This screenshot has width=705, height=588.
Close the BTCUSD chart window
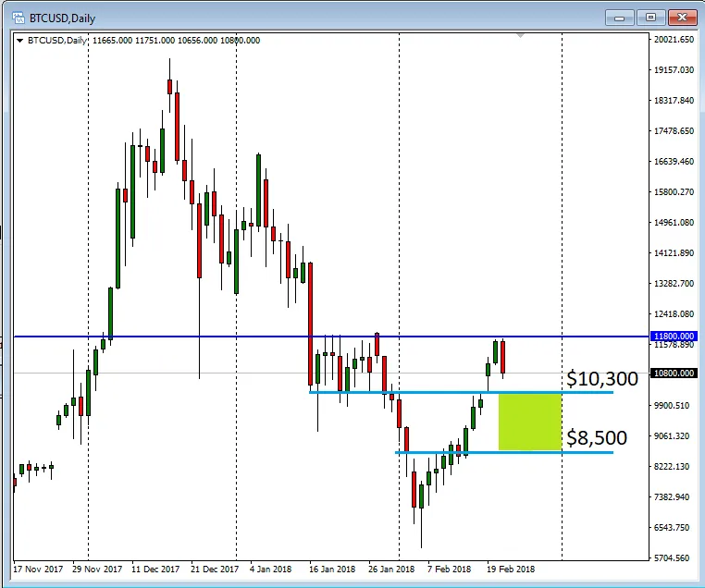682,18
